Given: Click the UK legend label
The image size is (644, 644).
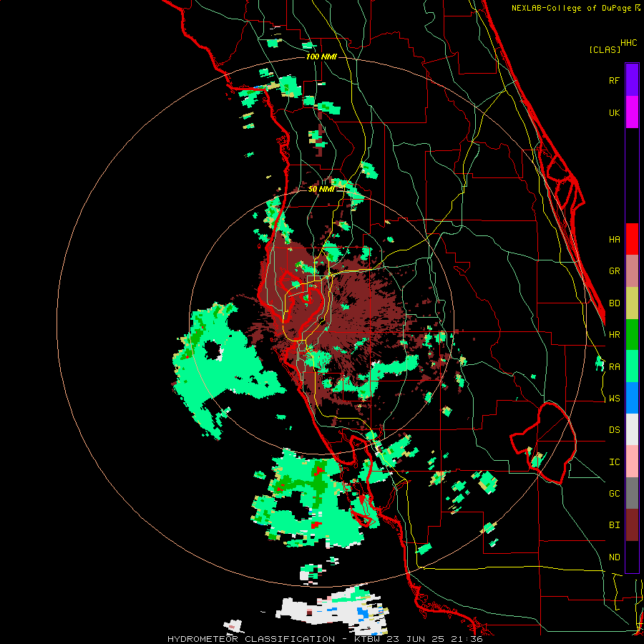Looking at the screenshot, I should pyautogui.click(x=614, y=112).
